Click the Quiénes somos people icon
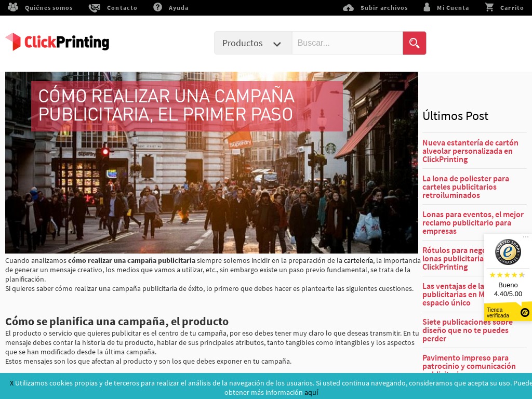Image resolution: width=532 pixels, height=399 pixels. point(12,7)
